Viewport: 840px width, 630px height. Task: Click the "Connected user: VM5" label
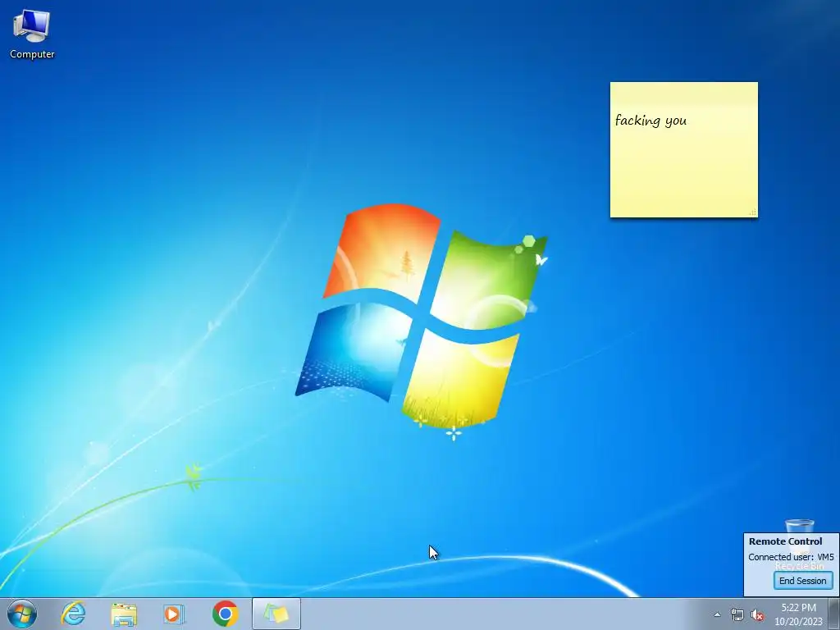(x=791, y=557)
